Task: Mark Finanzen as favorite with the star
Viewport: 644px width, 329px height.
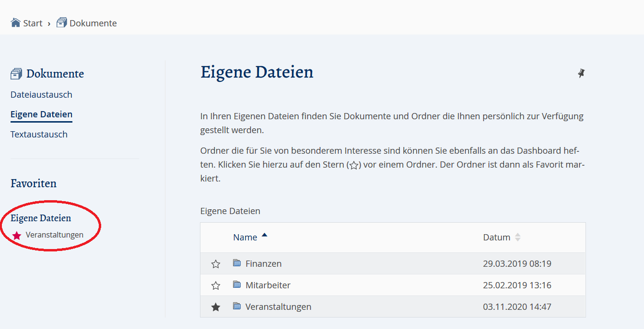Action: (215, 263)
